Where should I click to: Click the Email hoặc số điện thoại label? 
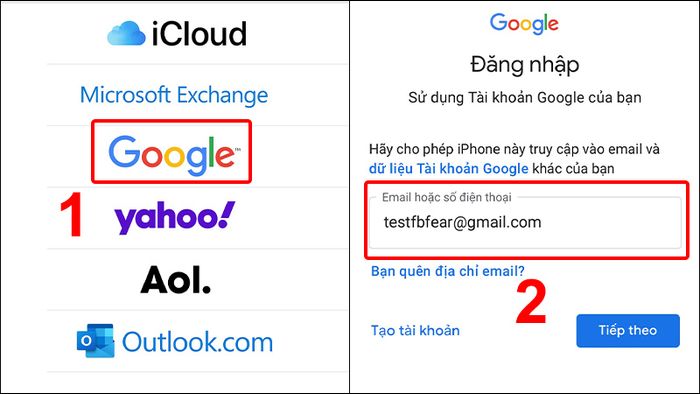point(446,197)
